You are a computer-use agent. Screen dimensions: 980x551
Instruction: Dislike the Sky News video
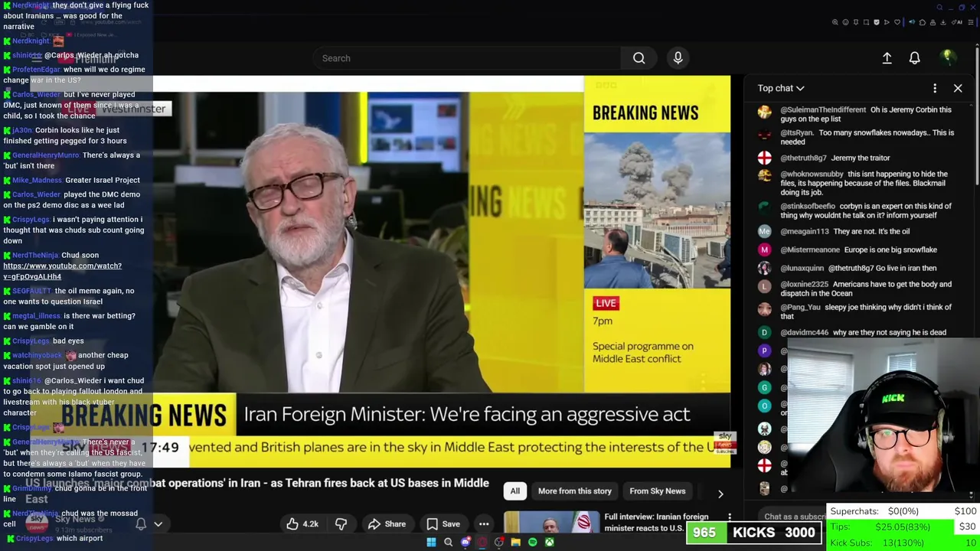[341, 524]
